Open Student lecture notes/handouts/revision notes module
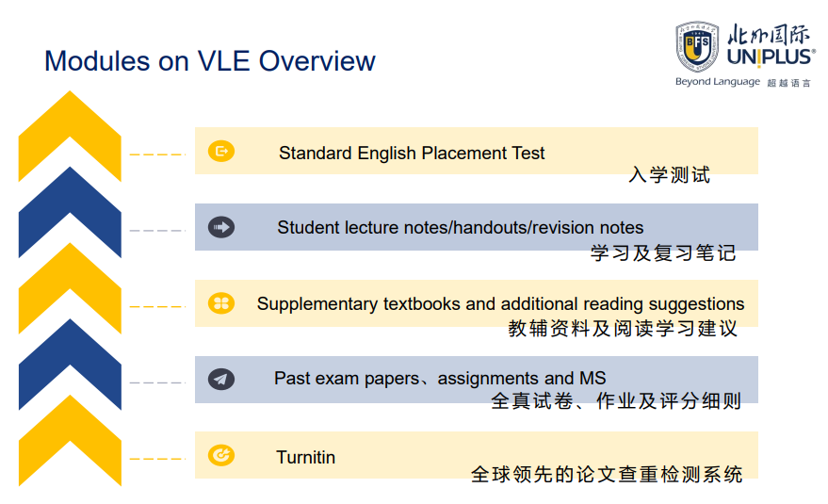This screenshot has height=504, width=828. tap(477, 227)
